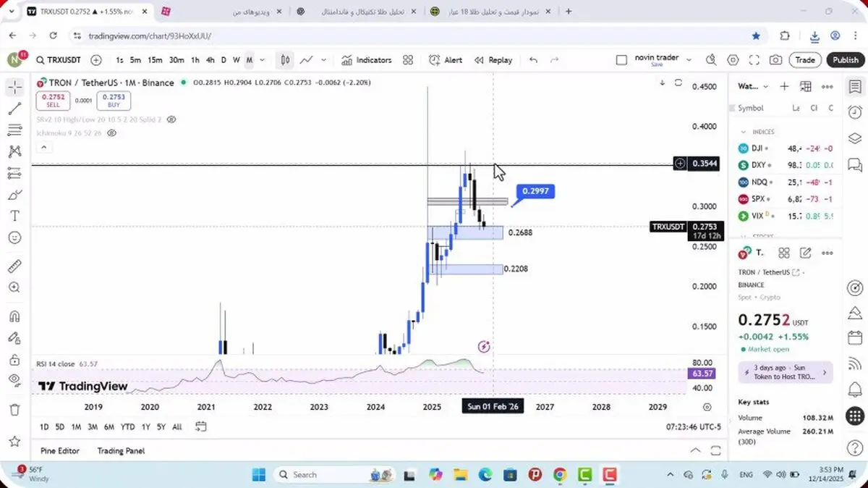Open the Fibonacci and Gann tools
The width and height of the screenshot is (868, 488).
(x=14, y=130)
